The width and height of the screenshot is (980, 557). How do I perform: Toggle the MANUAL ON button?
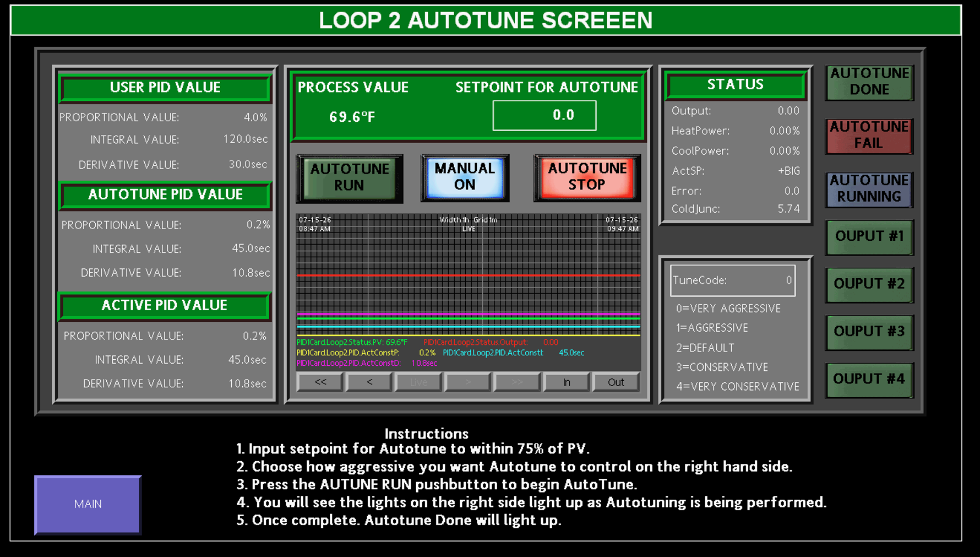(x=465, y=177)
